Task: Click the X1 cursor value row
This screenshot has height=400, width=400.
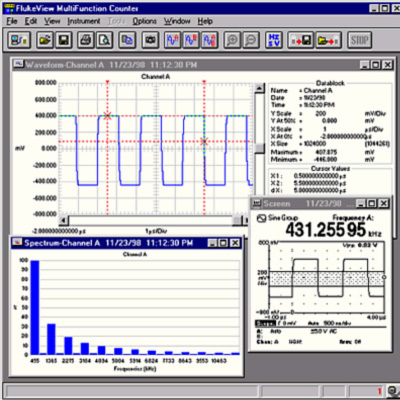Action: coord(308,176)
